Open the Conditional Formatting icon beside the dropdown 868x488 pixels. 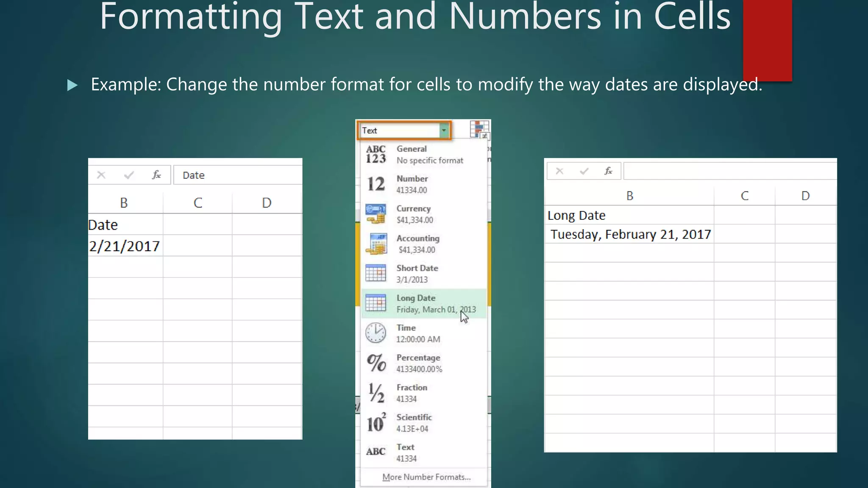(480, 130)
